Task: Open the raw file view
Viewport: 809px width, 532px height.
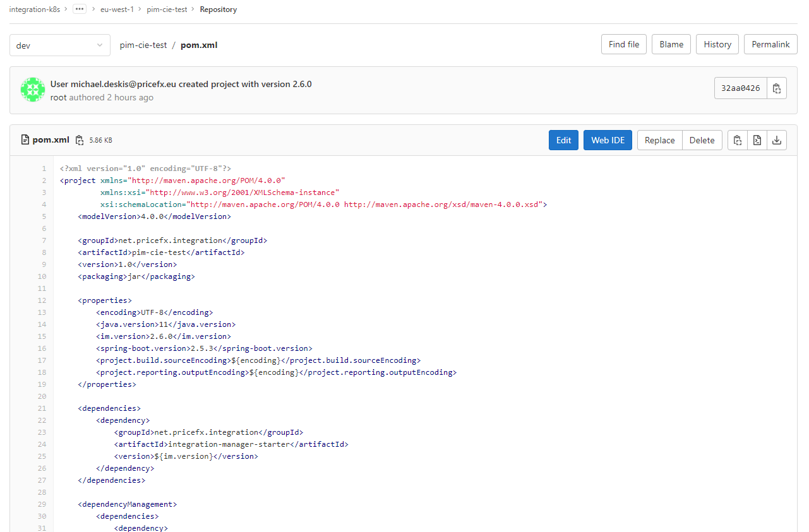Action: pyautogui.click(x=757, y=140)
